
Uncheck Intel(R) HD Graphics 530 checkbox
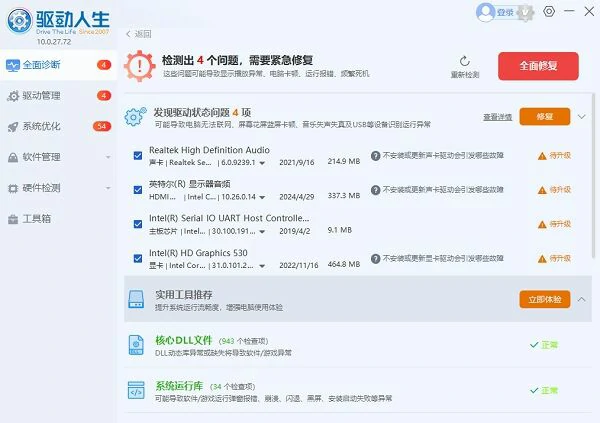pyautogui.click(x=138, y=259)
